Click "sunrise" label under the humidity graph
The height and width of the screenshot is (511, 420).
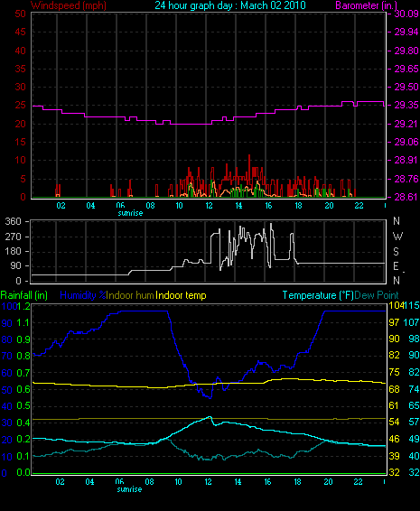(x=129, y=489)
